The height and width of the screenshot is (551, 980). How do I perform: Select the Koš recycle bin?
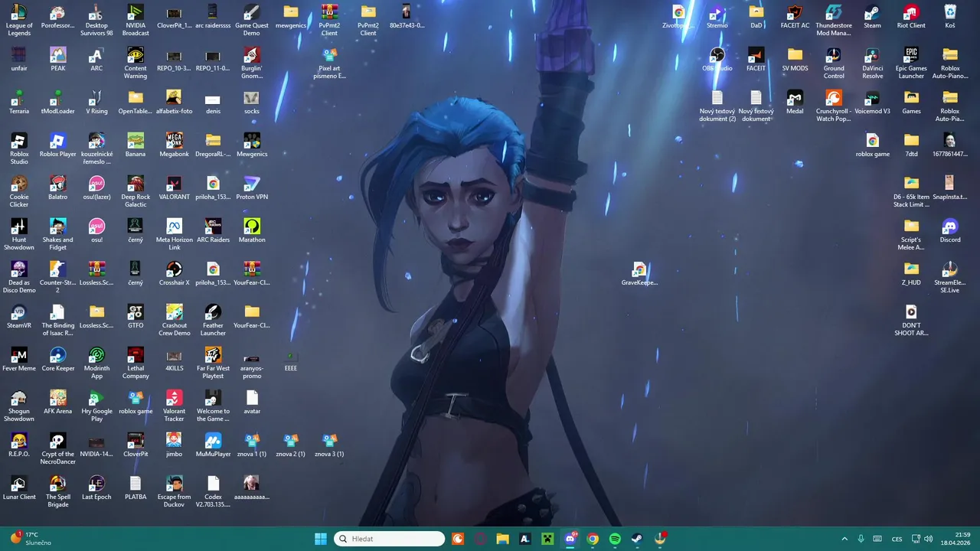pos(950,16)
